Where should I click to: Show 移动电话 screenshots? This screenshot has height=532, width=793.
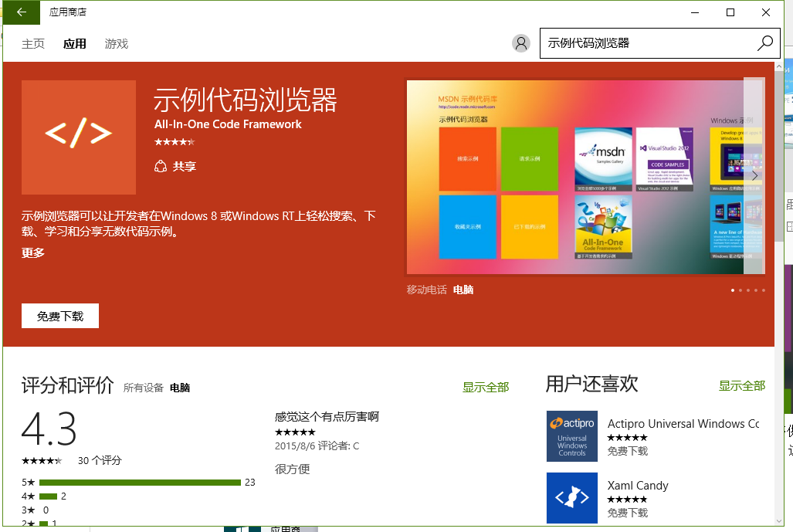(427, 290)
